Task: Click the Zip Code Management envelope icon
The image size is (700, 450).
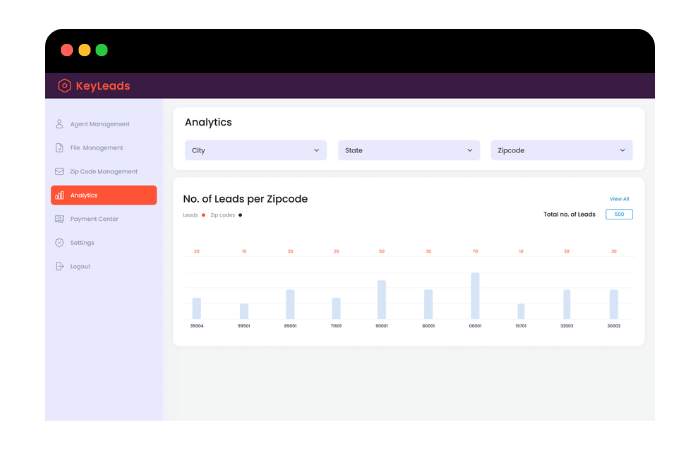Action: (60, 171)
